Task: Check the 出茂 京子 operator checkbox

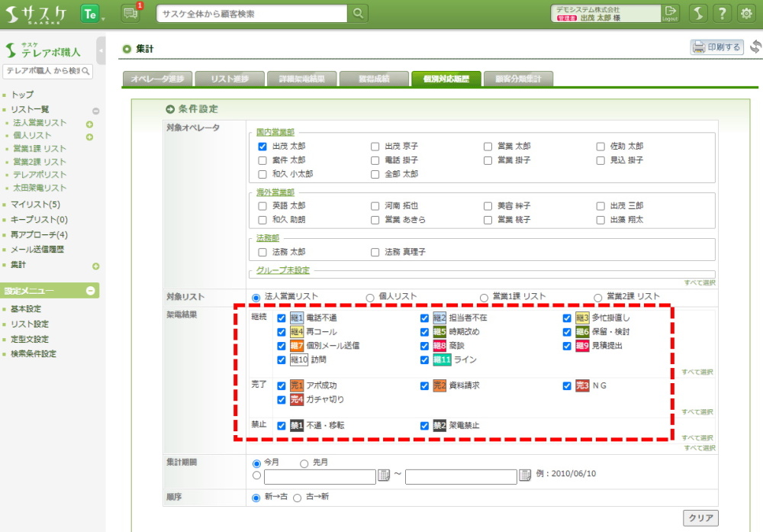Action: click(375, 146)
